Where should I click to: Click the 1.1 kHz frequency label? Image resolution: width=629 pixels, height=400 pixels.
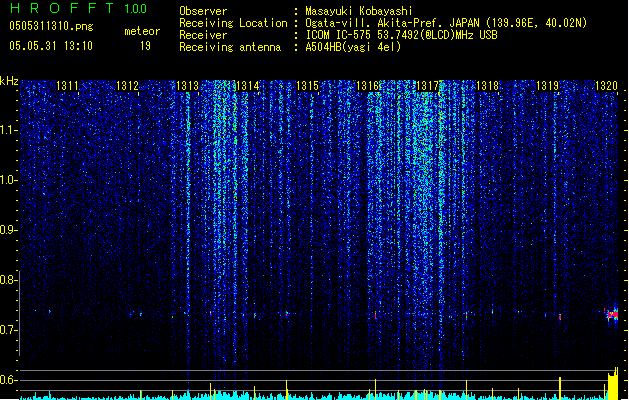tap(8, 130)
